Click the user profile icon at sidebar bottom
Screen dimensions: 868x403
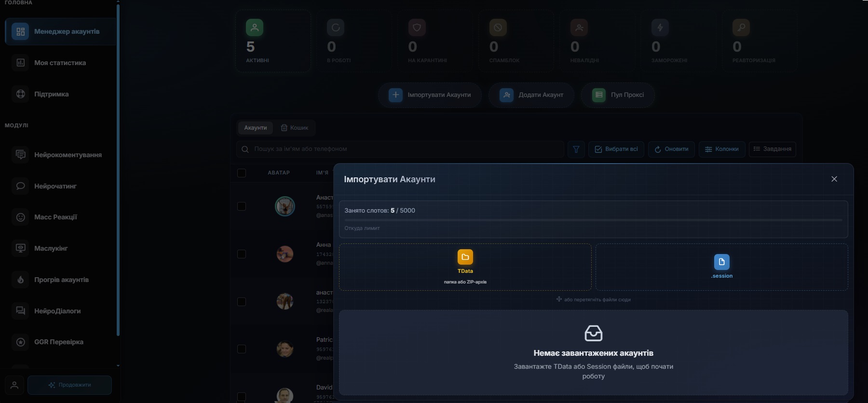tap(14, 385)
